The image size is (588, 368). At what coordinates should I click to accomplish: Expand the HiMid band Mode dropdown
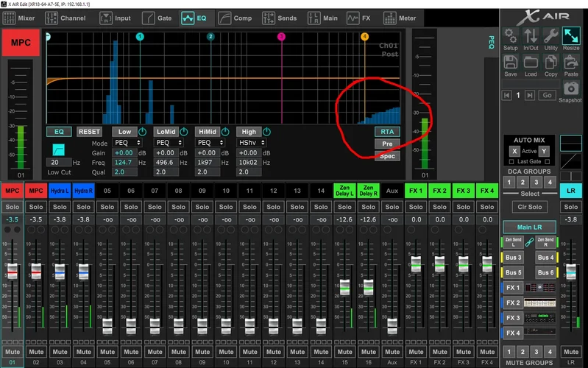[210, 142]
